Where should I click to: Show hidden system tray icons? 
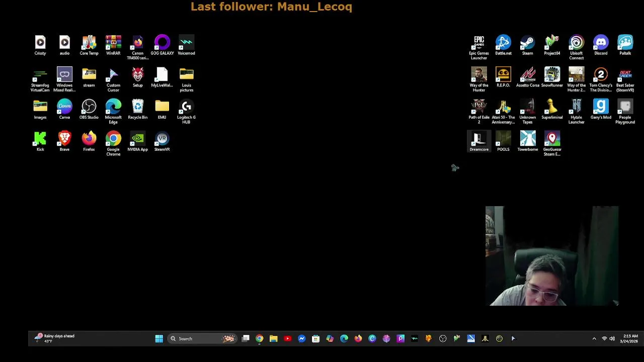(594, 339)
